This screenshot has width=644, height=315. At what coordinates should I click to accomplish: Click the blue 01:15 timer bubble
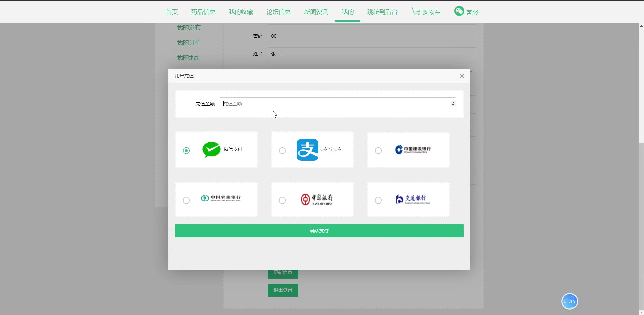(x=570, y=301)
